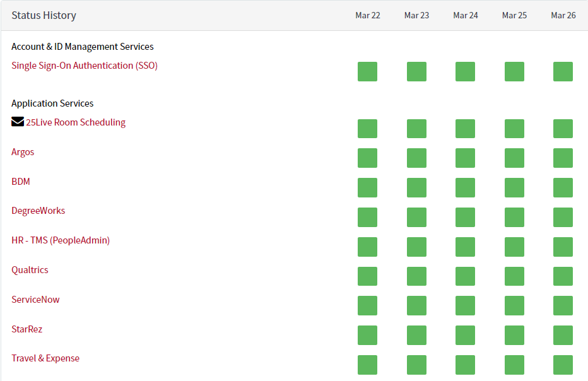Click Travel & Expense status square for Mar 24
The height and width of the screenshot is (381, 588).
(x=466, y=365)
